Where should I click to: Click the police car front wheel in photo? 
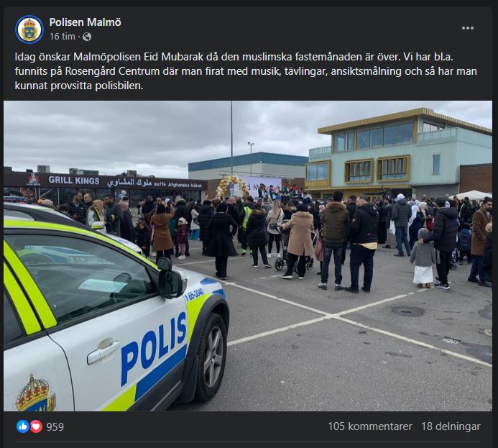[x=211, y=357]
